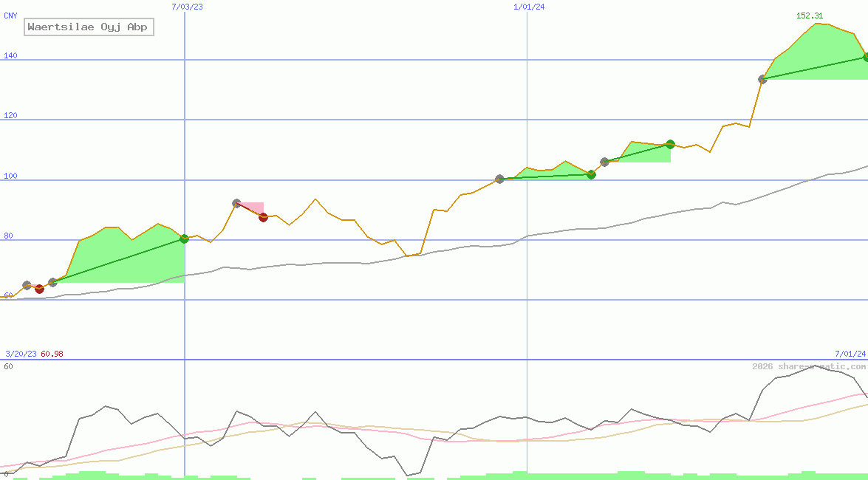Click the 3/20/23 start date label
This screenshot has width=868, height=480.
[21, 354]
